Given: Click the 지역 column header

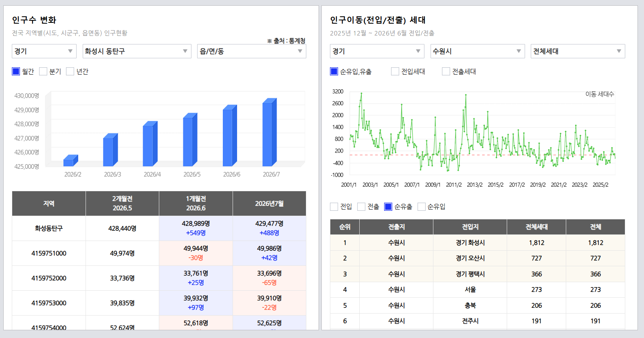Looking at the screenshot, I should [49, 203].
